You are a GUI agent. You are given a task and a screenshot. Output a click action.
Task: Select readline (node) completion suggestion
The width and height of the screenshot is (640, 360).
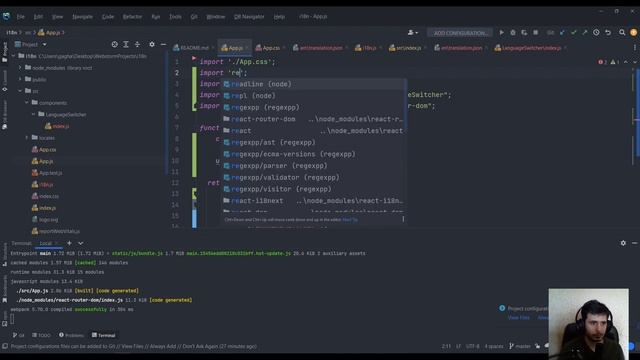tap(314, 84)
